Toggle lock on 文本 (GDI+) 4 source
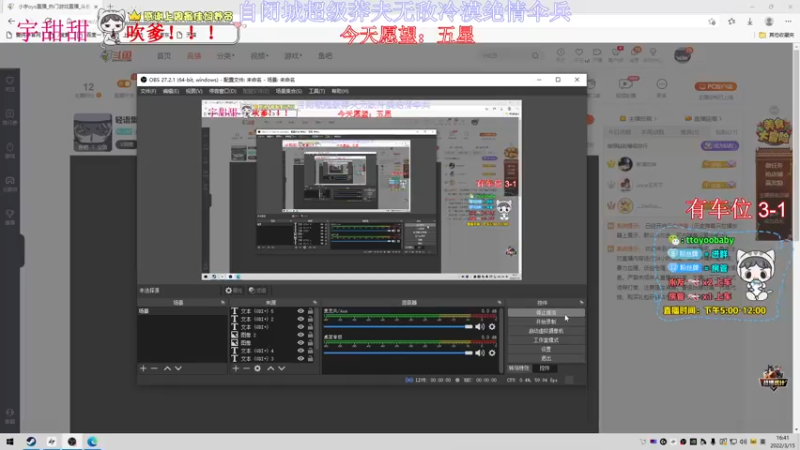 pyautogui.click(x=310, y=351)
